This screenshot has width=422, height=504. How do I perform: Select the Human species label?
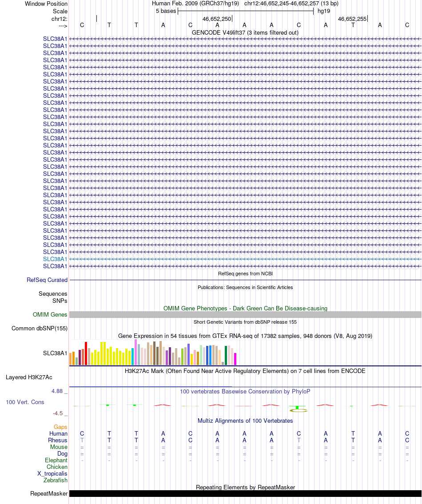(x=58, y=433)
